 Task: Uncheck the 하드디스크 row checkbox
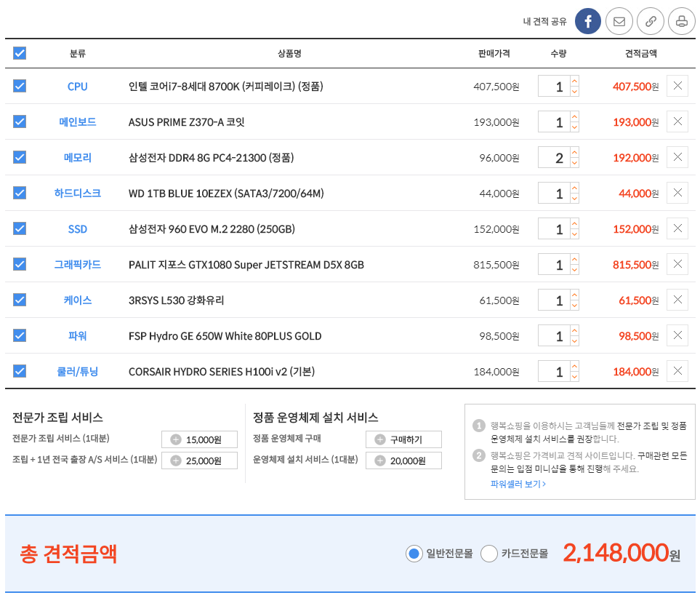[x=20, y=193]
